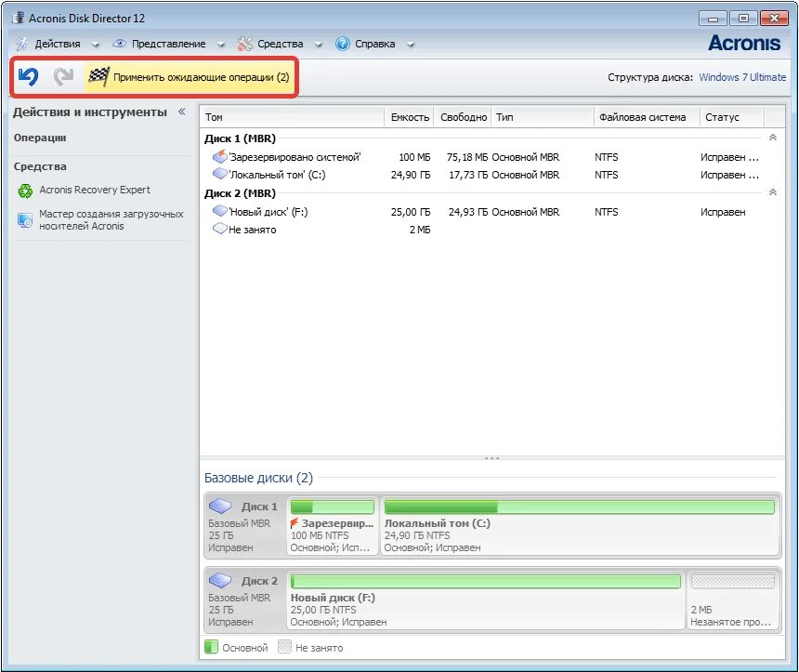Viewport: 799px width, 672px height.
Task: Click the Справка question mark icon
Action: [343, 44]
